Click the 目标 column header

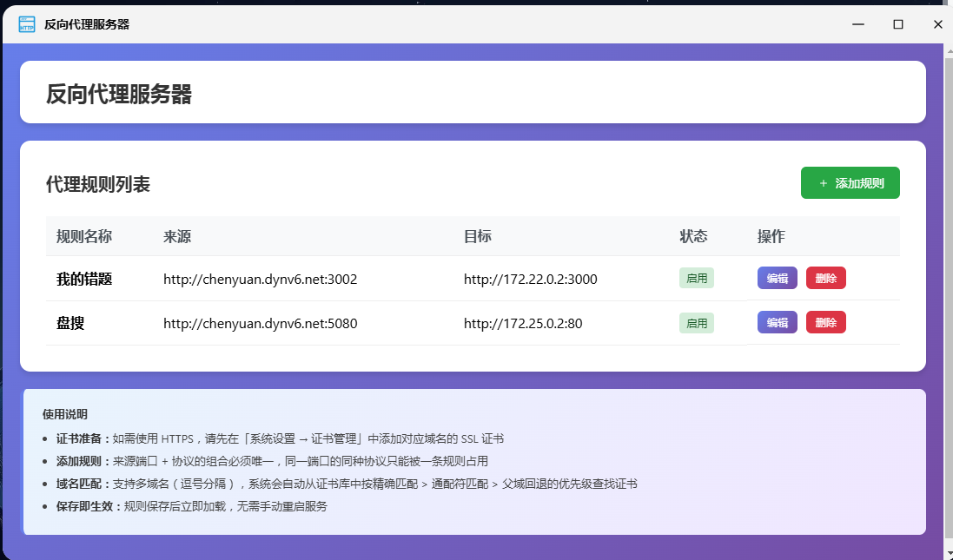tap(477, 236)
